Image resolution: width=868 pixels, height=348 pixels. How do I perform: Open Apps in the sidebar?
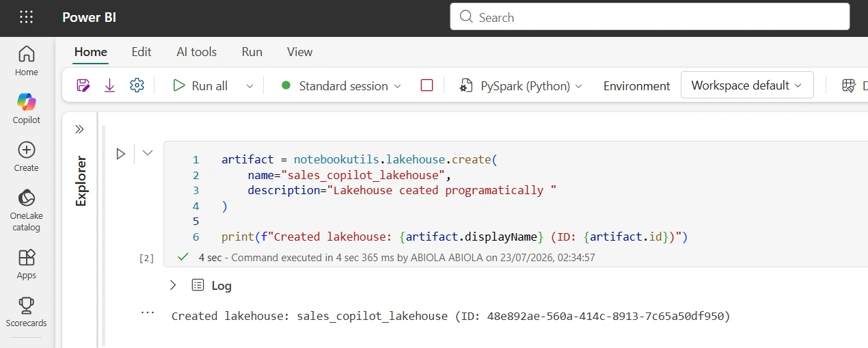click(x=27, y=265)
